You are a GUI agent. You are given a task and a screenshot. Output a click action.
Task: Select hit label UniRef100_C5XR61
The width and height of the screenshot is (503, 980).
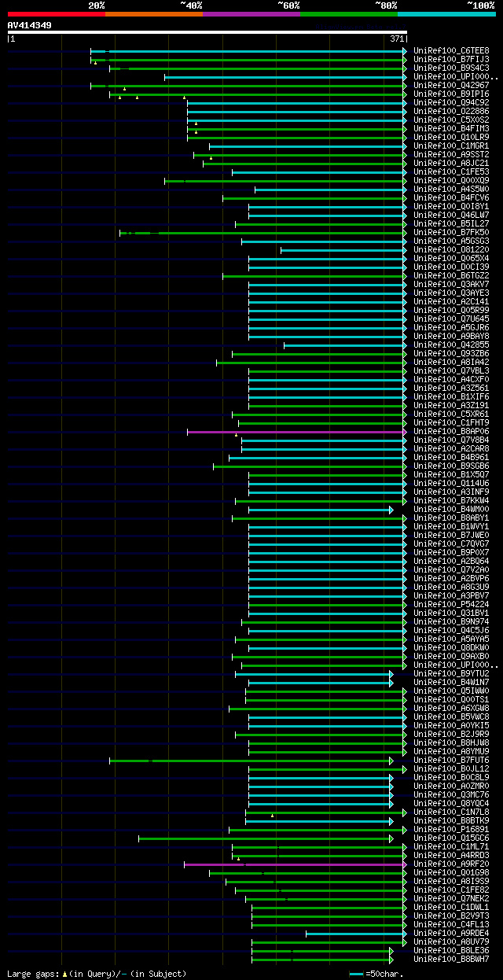[451, 414]
